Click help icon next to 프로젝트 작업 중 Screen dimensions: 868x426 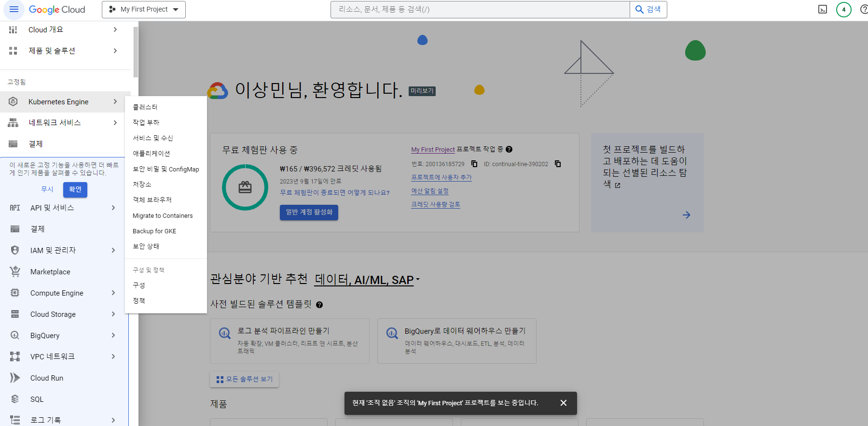coord(509,149)
